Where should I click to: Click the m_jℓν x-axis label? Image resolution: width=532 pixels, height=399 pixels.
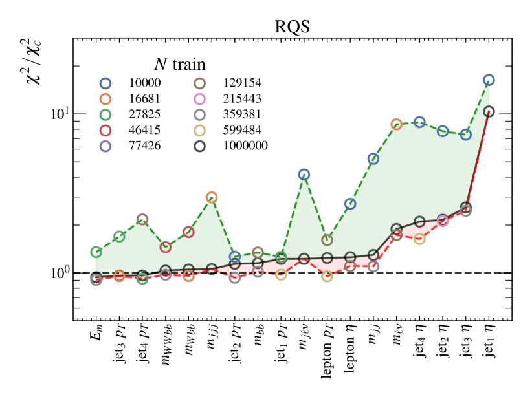[x=305, y=337]
